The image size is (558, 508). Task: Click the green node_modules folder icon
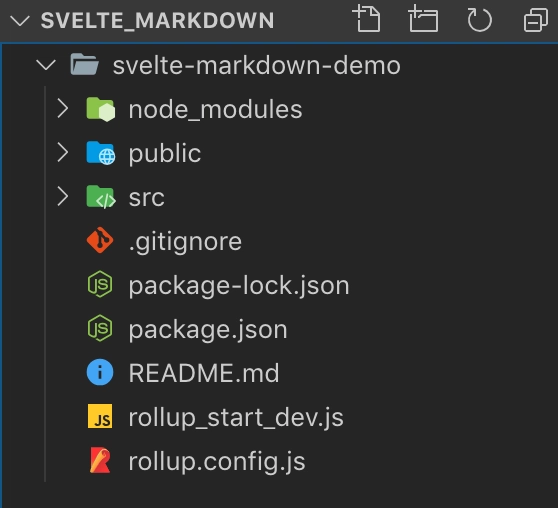100,109
